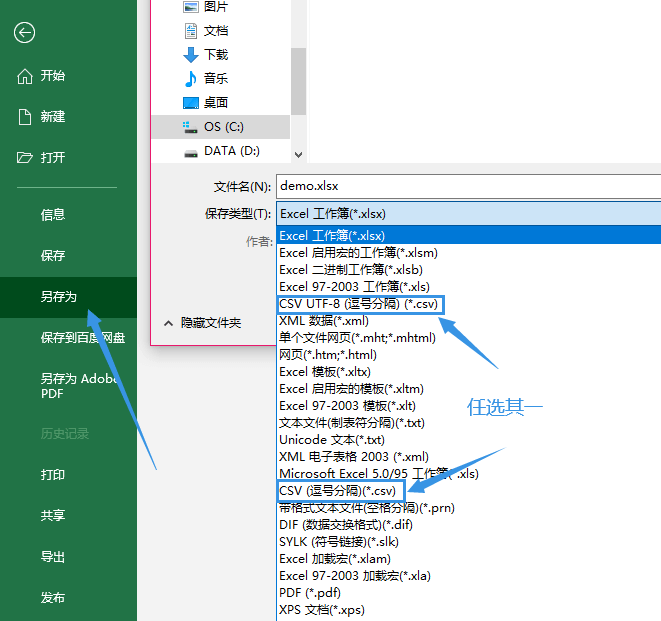Open the 发布 page

[53, 597]
